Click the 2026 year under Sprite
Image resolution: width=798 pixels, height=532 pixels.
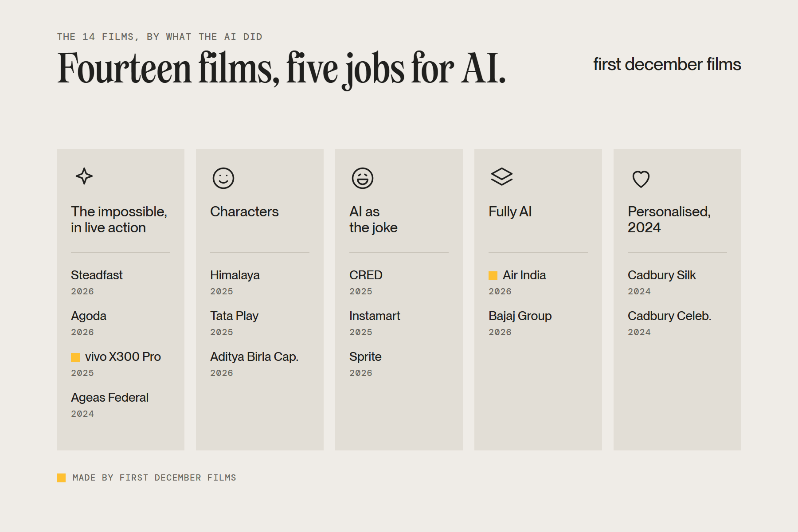coord(361,373)
